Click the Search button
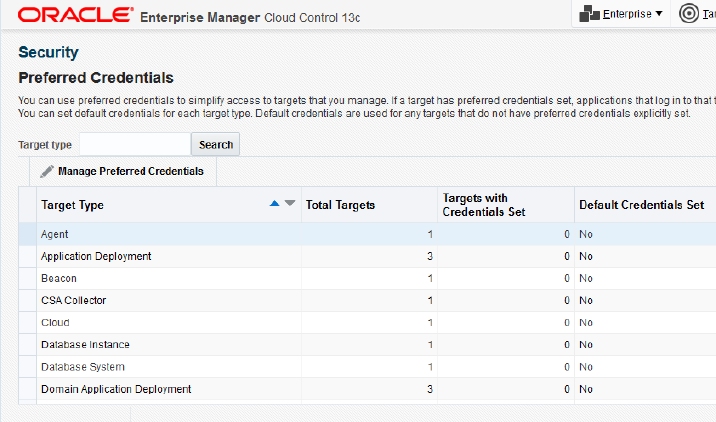The height and width of the screenshot is (422, 716). (x=216, y=144)
